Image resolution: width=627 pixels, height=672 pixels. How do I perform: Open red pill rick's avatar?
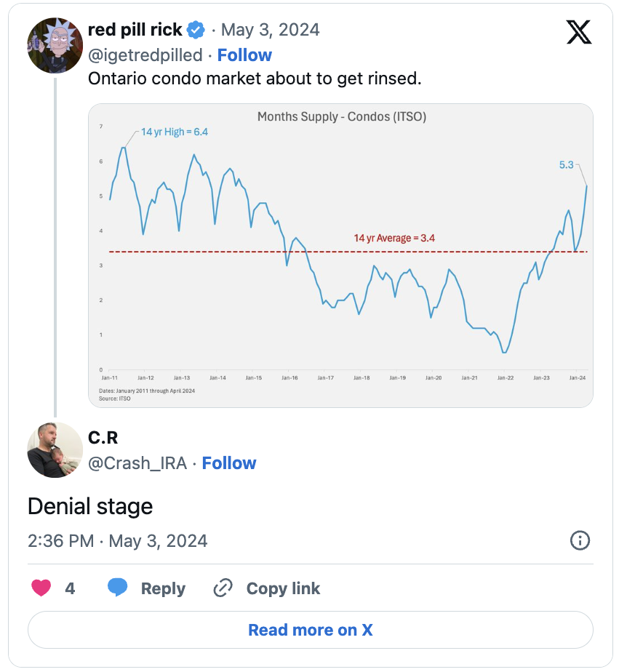pyautogui.click(x=55, y=45)
